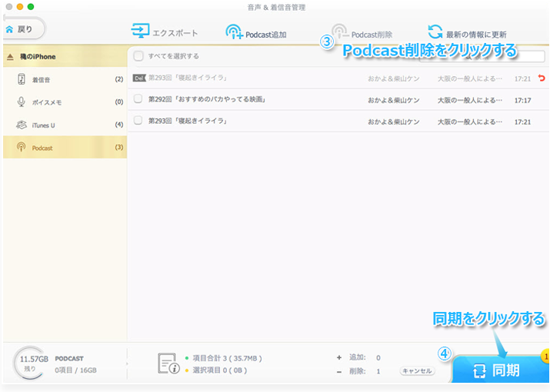Open the 着信音 category
Screen dimensions: 550x392
(x=65, y=79)
